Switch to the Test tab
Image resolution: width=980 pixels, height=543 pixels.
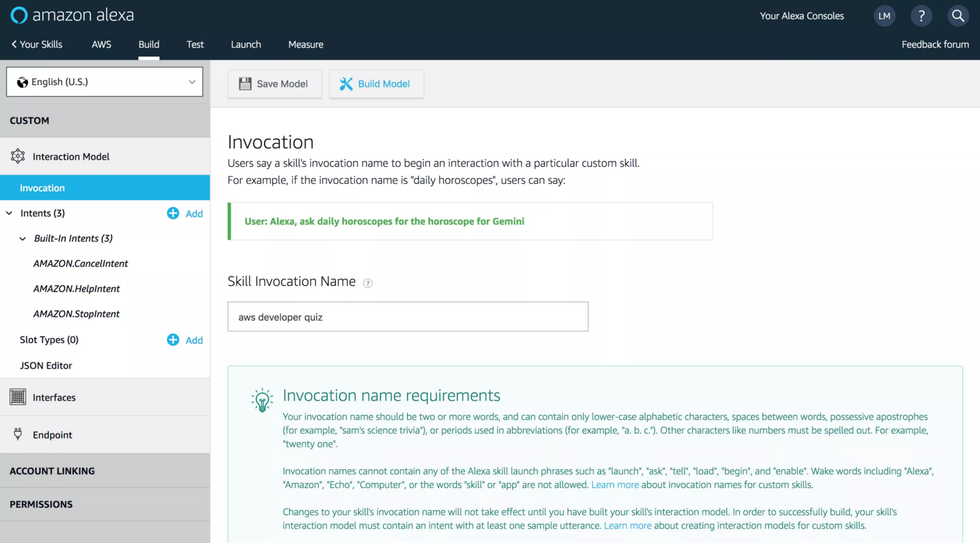pos(195,45)
